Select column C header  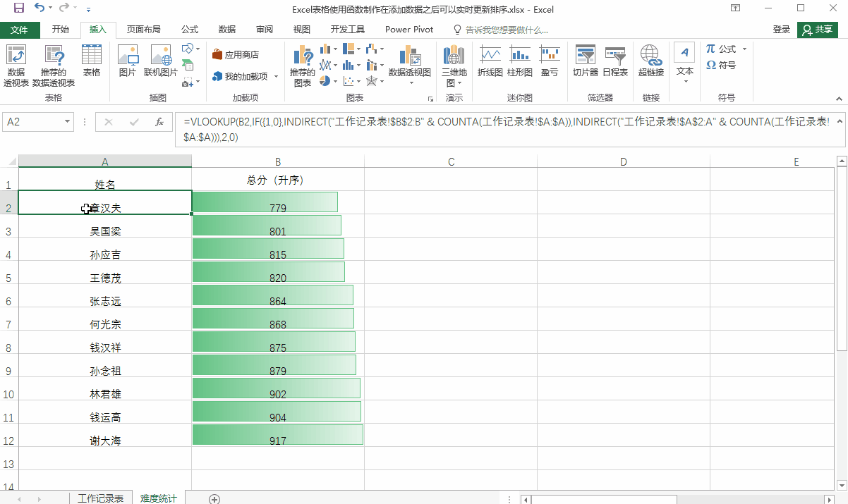pos(451,162)
